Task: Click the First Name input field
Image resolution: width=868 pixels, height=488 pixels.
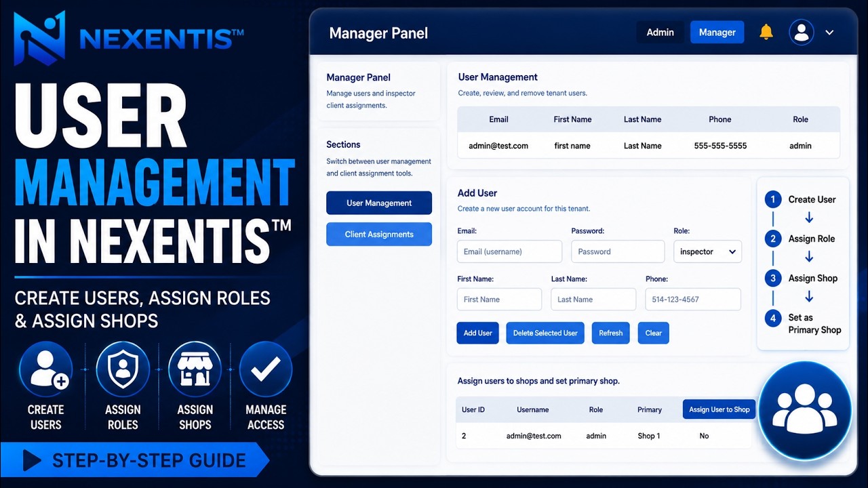Action: (499, 299)
